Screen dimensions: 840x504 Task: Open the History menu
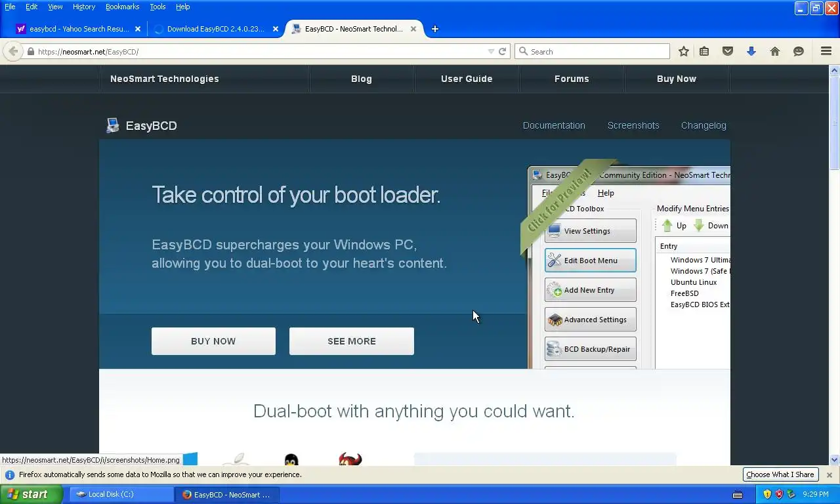pos(84,7)
